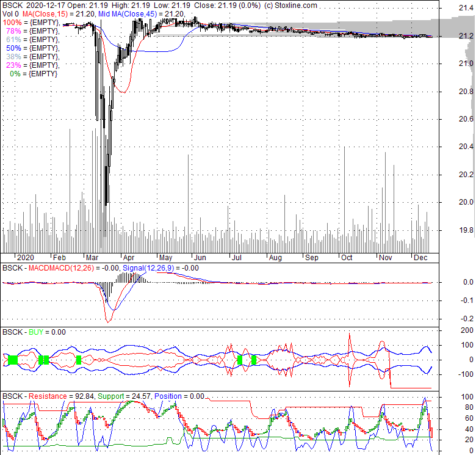Screen dimensions: 476x455
Task: Click the date 2020-12-17 in header
Action: point(46,5)
